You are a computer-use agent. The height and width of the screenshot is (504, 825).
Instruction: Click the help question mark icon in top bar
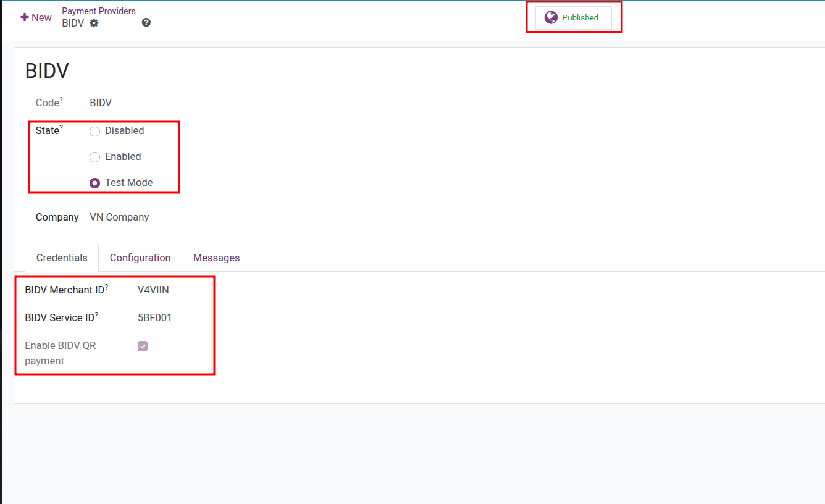click(x=146, y=22)
